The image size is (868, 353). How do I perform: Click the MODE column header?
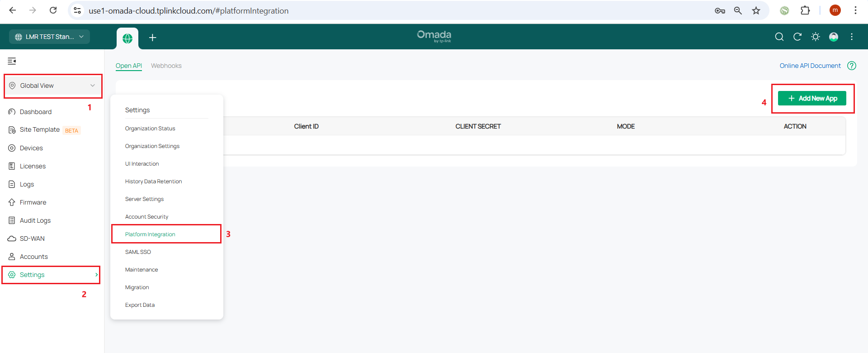pyautogui.click(x=626, y=126)
